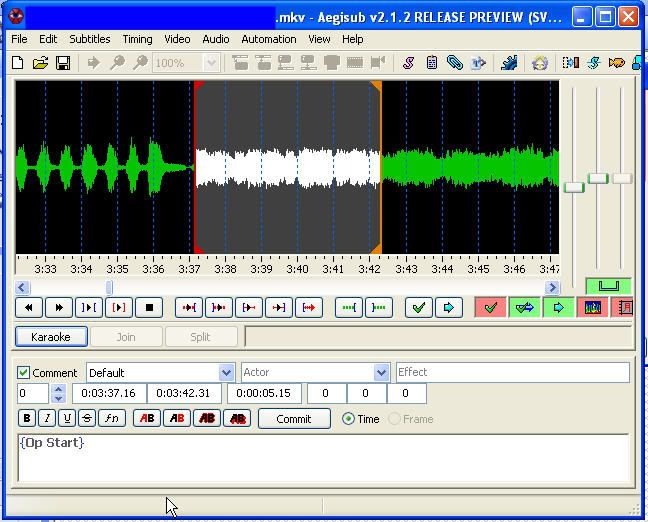Choose secondary color second AB button

177,418
